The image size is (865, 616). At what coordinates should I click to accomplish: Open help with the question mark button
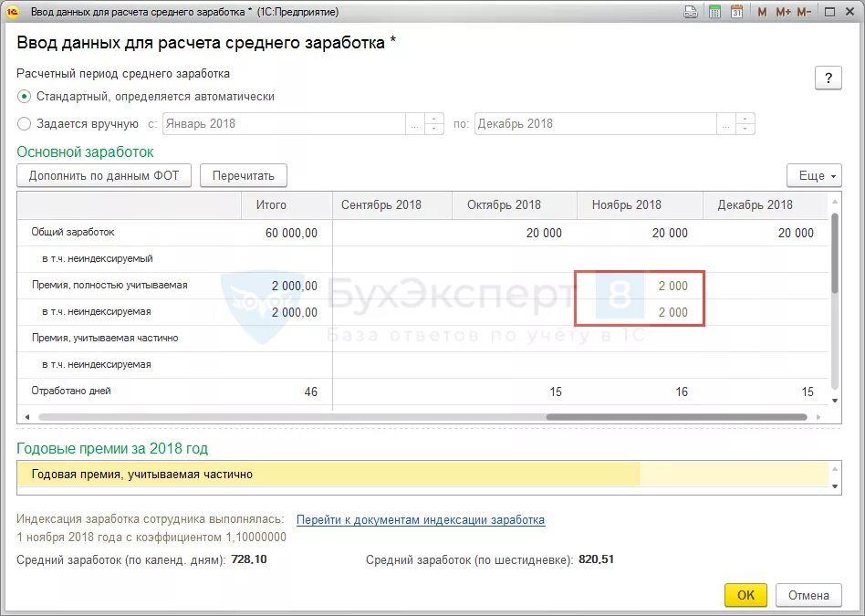pos(828,78)
